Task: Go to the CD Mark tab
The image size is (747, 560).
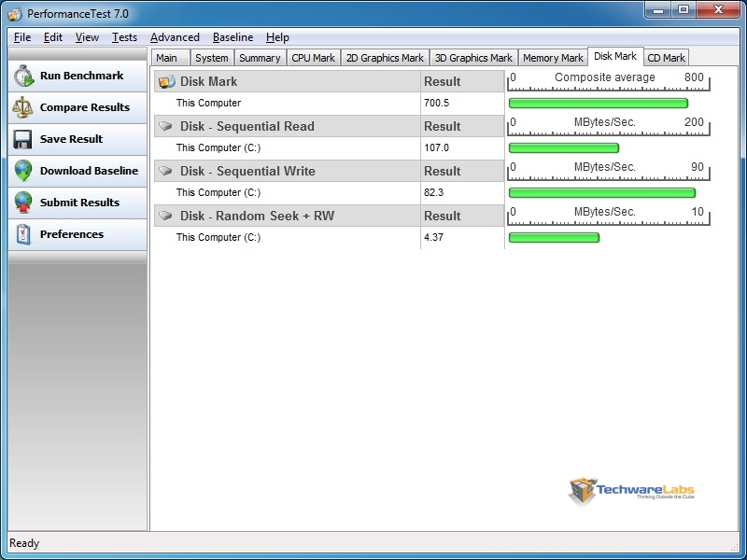Action: (x=666, y=58)
